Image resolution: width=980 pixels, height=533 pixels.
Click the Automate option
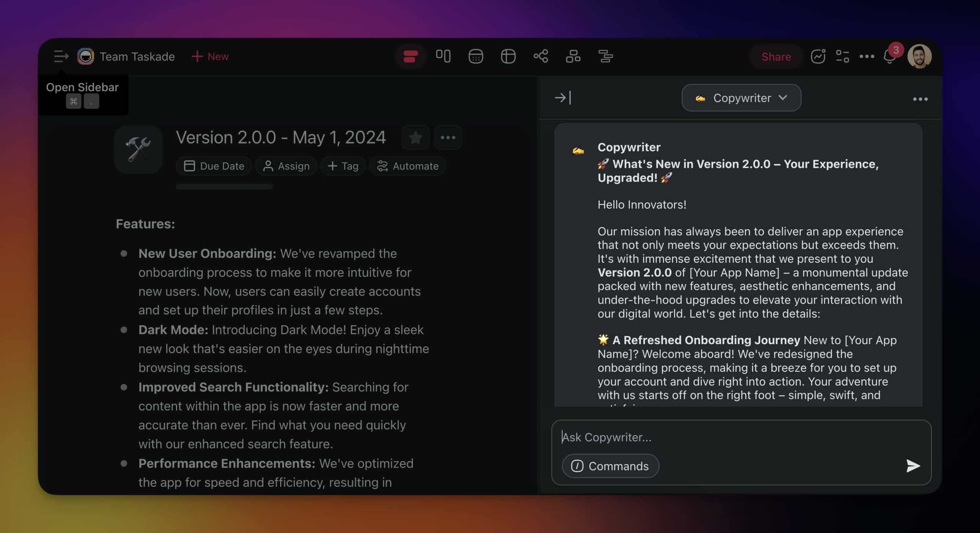(x=408, y=166)
